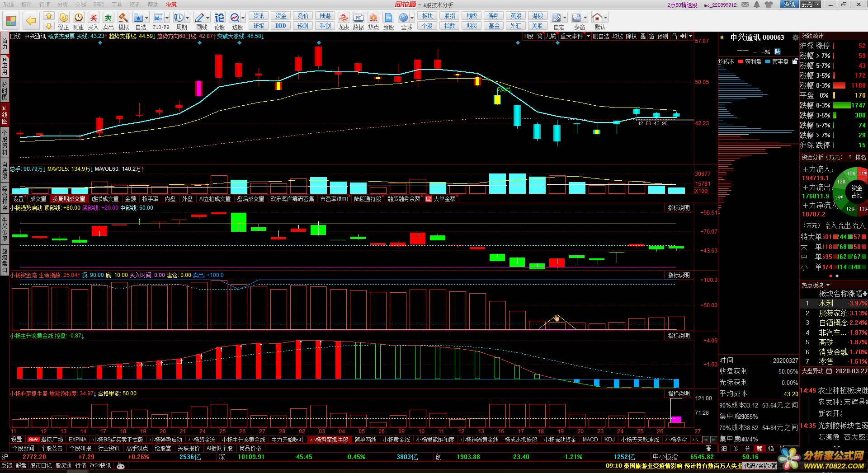Viewport: 868px width, 473px height.
Task: Toggle the H股 display option
Action: (528, 36)
